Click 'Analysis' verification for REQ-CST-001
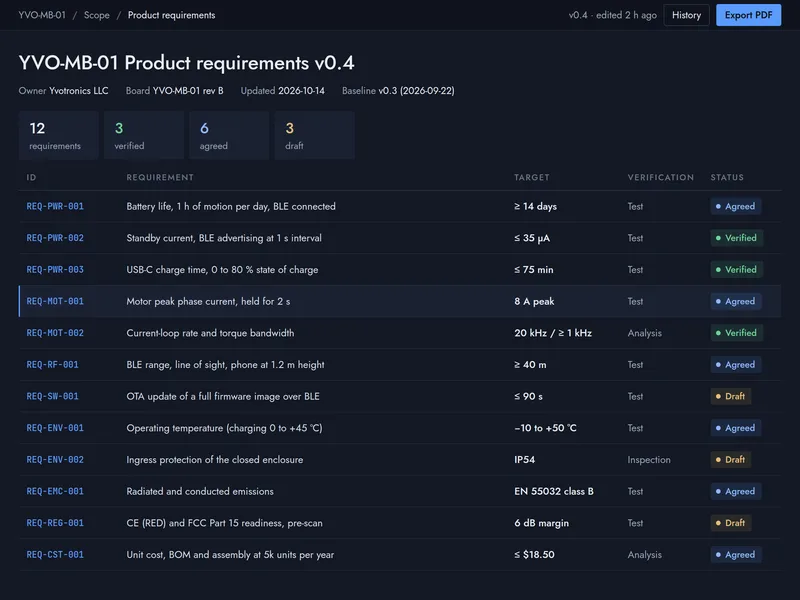800x600 pixels. click(x=644, y=555)
